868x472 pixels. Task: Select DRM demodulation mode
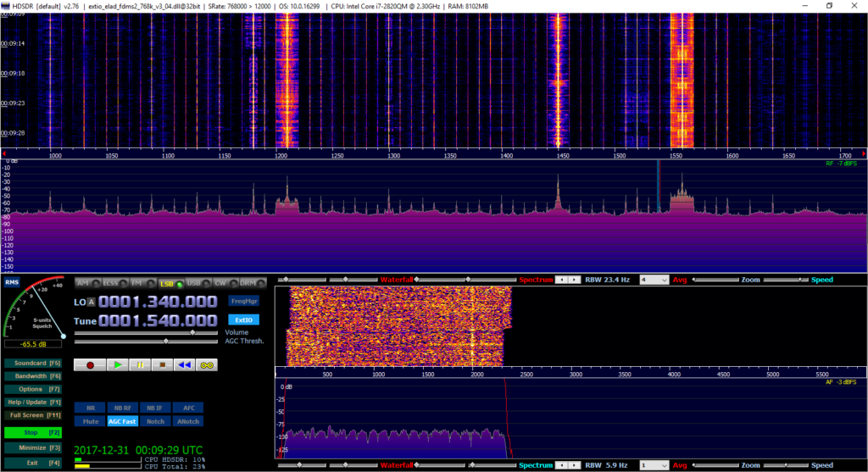pos(253,283)
